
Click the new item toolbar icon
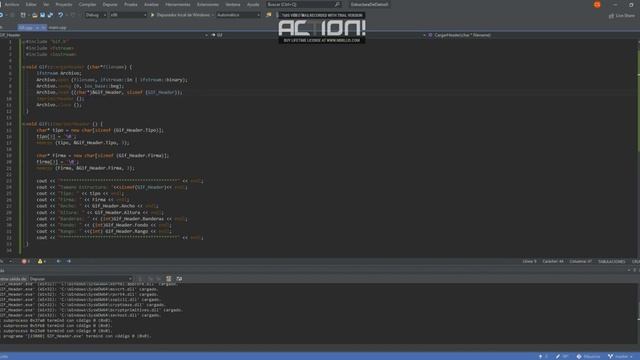(23, 15)
